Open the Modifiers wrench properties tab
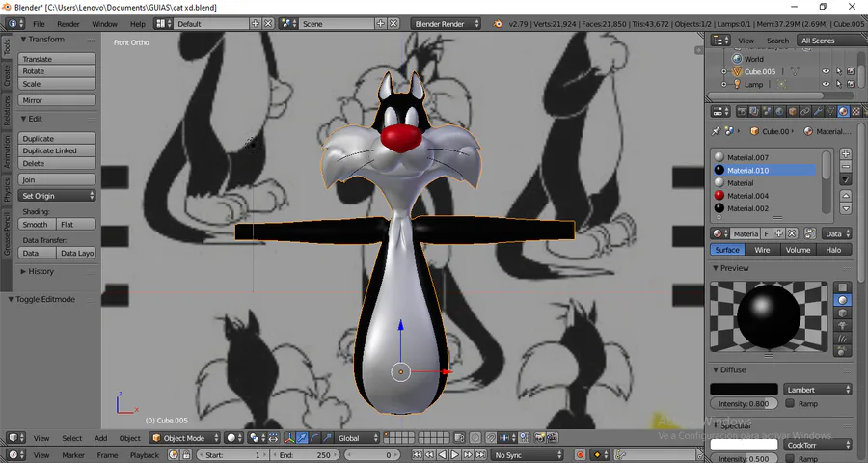Viewport: 868px width, 463px height. click(x=818, y=111)
